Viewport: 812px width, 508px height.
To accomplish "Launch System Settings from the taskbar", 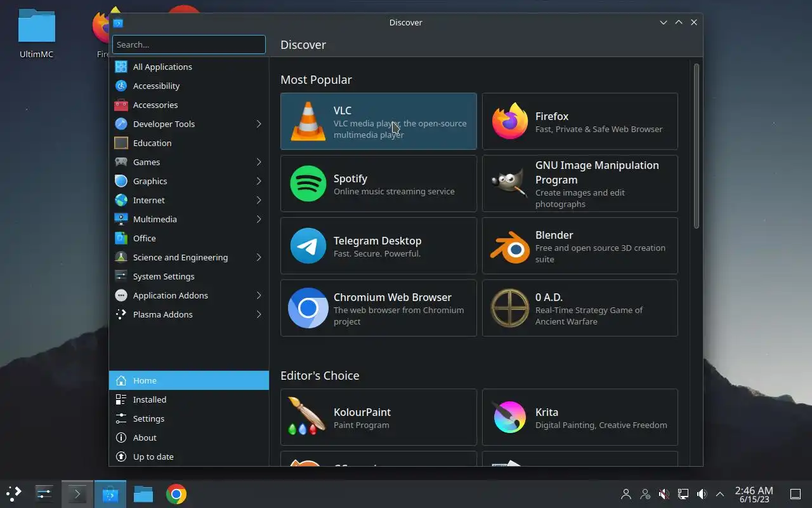I will 44,493.
